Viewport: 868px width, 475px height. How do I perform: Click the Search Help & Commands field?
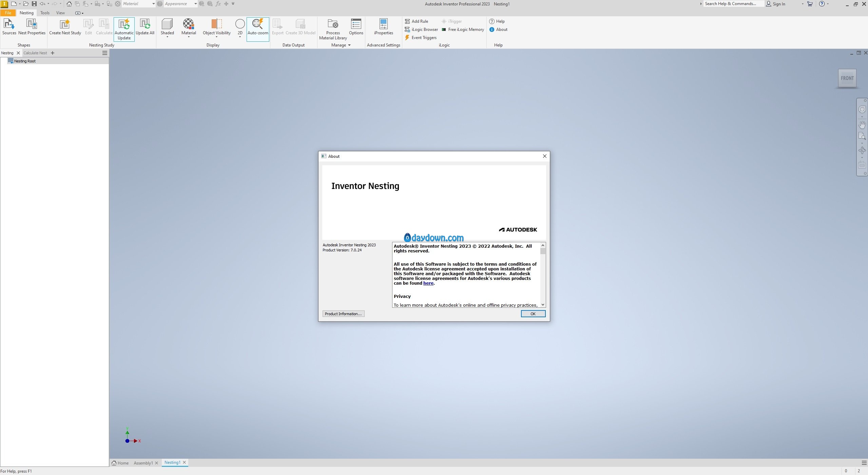tap(733, 4)
